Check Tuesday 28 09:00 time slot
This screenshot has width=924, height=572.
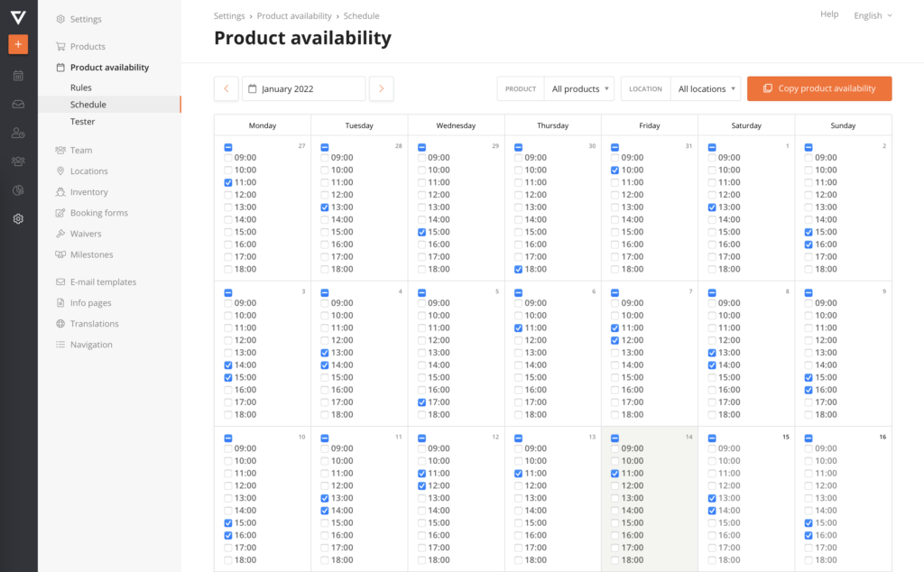tap(325, 158)
